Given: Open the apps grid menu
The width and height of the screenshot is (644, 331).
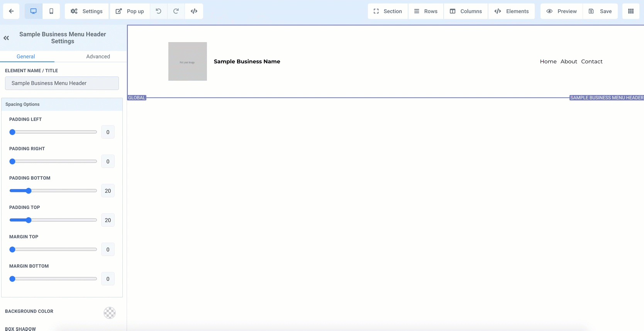Looking at the screenshot, I should coord(631,11).
